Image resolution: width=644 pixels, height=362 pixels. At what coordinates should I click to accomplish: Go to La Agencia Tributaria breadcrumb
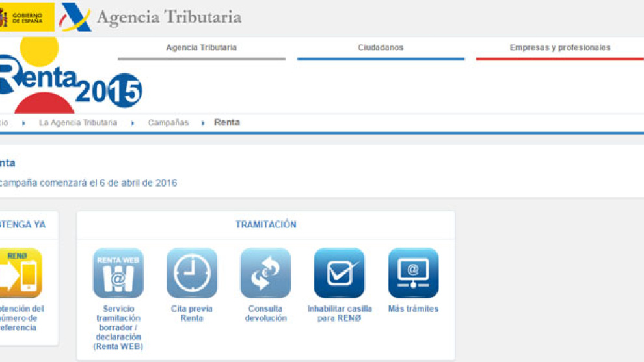pyautogui.click(x=78, y=123)
